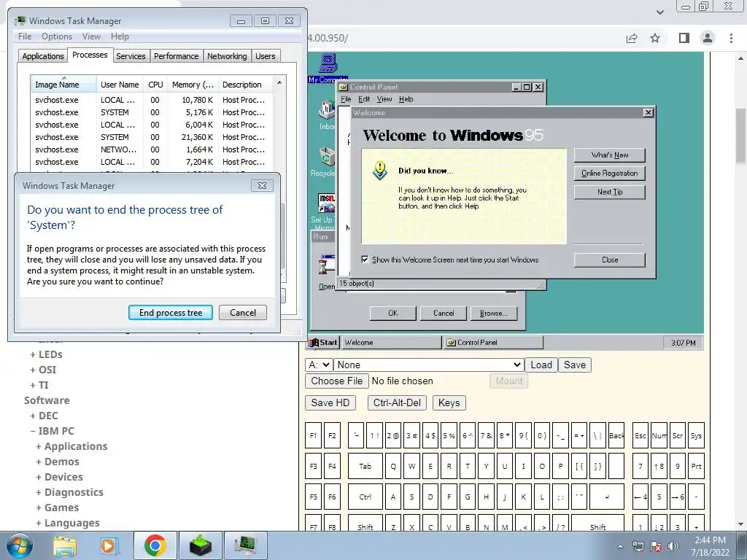Sort processes by Memory column
The image size is (747, 560).
(193, 85)
